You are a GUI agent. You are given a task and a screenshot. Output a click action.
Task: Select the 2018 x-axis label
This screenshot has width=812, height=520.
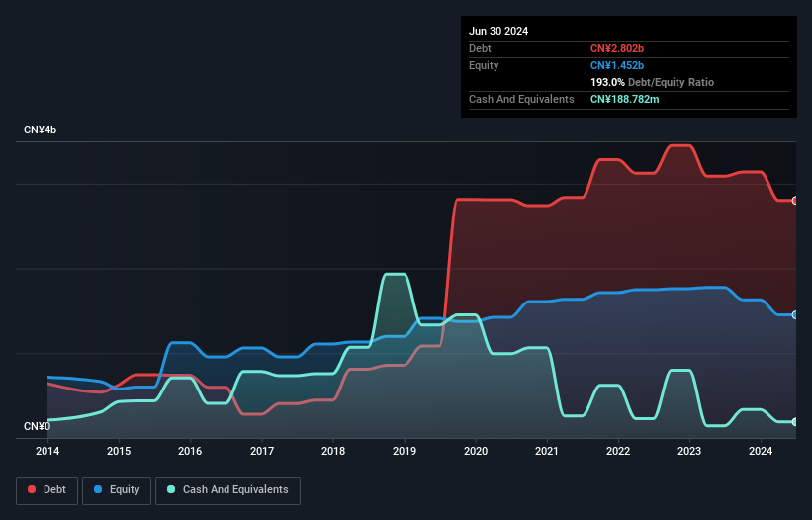point(333,451)
